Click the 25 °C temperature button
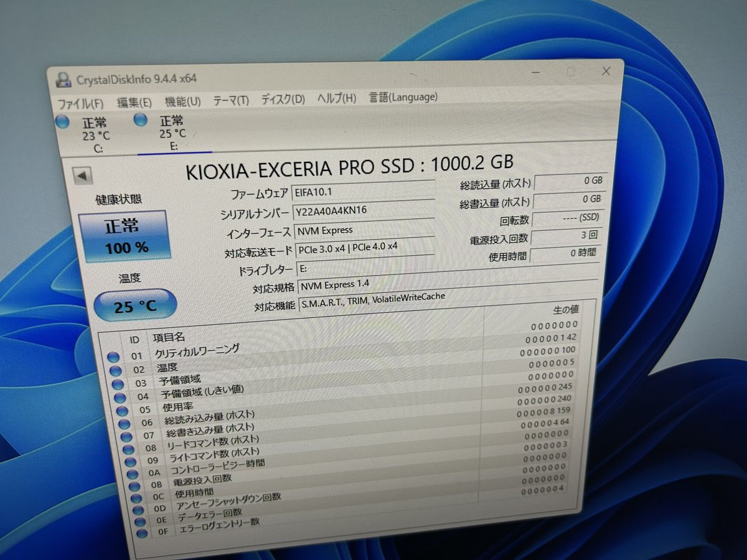Image resolution: width=747 pixels, height=560 pixels. coord(136,306)
